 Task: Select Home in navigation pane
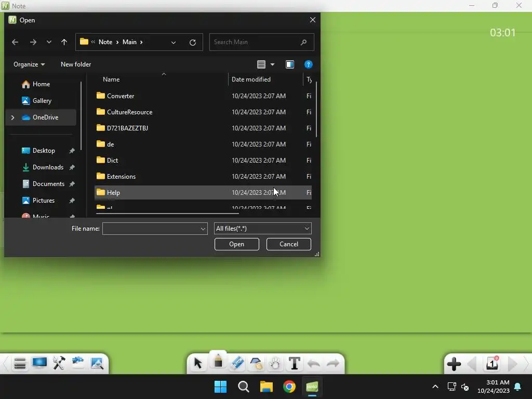click(x=41, y=84)
